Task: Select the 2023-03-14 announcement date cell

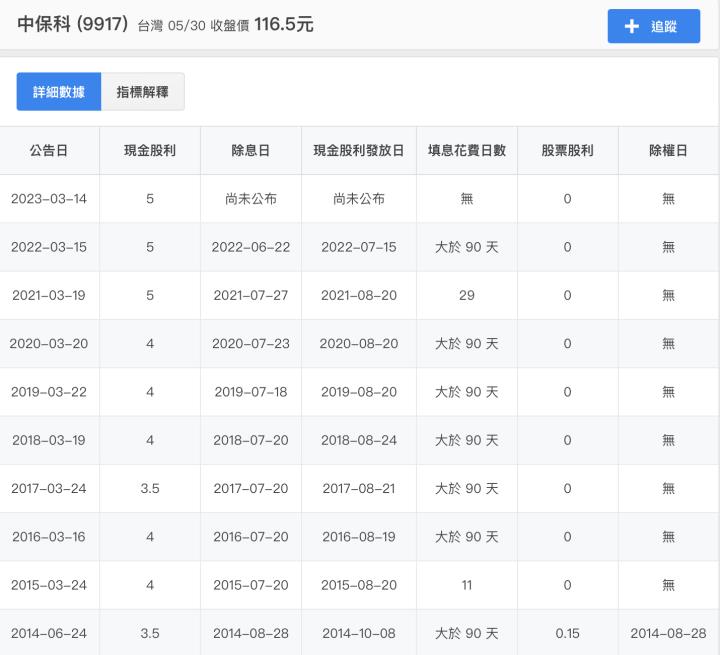Action: [x=49, y=199]
